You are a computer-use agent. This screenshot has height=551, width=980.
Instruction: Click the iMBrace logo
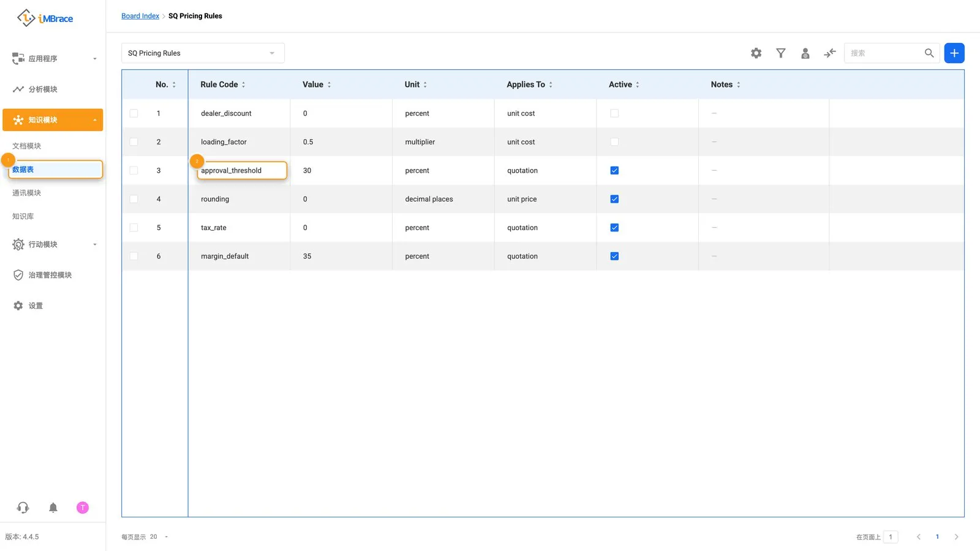click(45, 18)
